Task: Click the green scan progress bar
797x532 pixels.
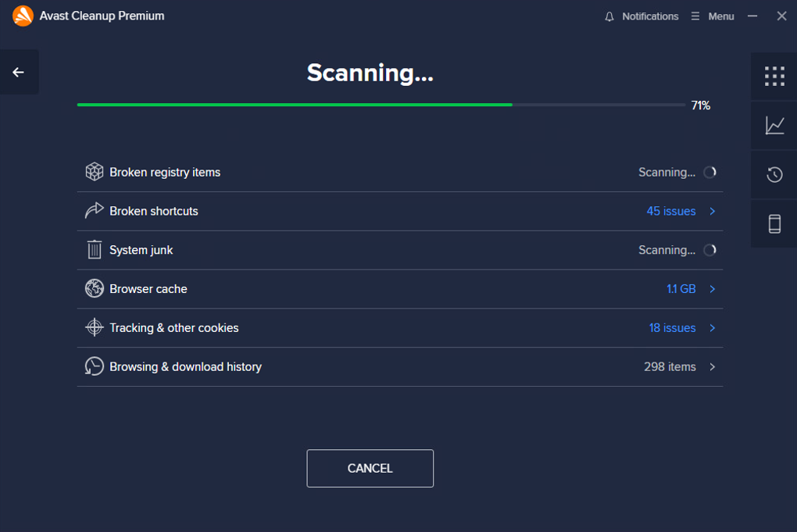Action: [295, 105]
